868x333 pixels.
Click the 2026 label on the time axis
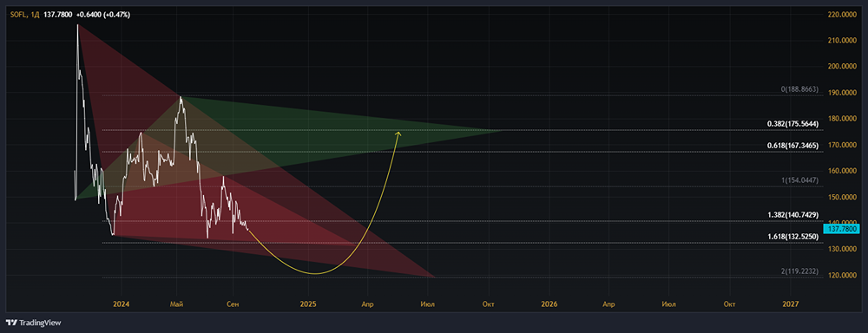[549, 304]
